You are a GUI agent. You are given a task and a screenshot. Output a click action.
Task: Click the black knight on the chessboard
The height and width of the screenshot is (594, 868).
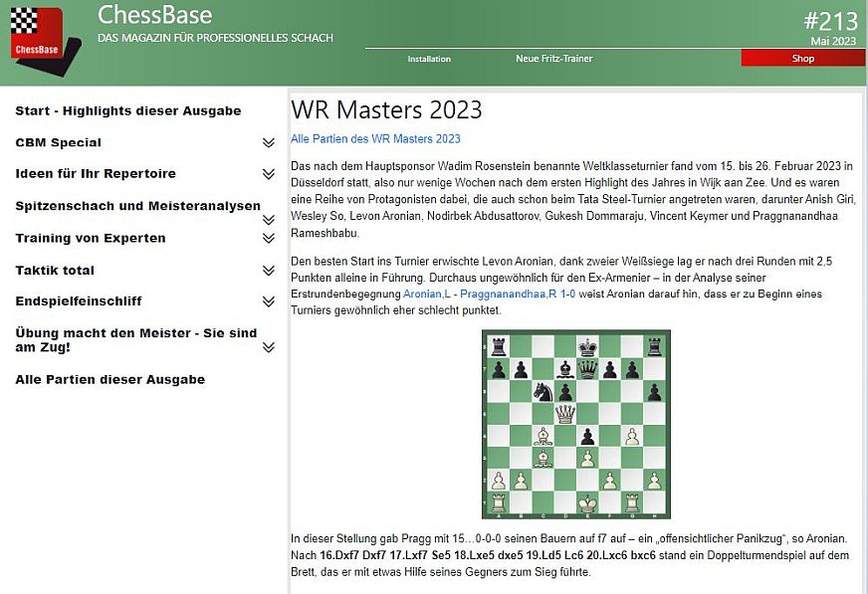(x=542, y=392)
